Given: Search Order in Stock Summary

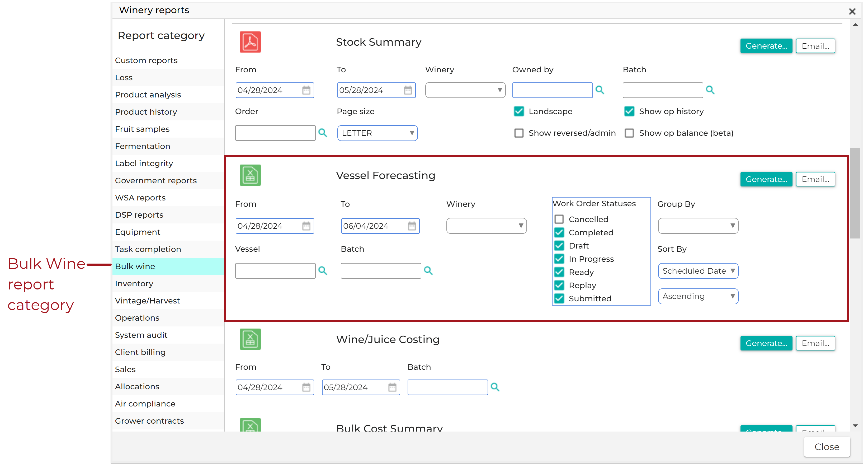Looking at the screenshot, I should [323, 133].
